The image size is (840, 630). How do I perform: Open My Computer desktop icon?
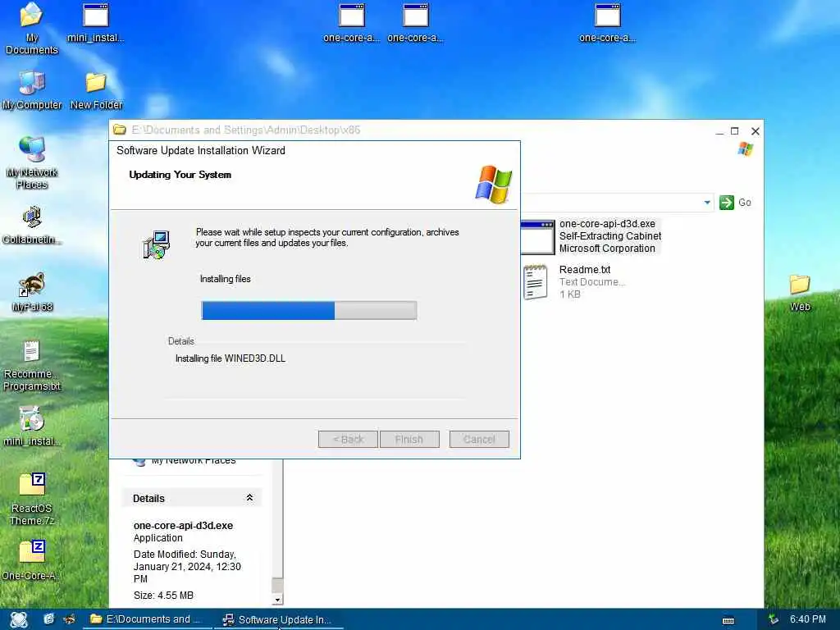click(32, 90)
